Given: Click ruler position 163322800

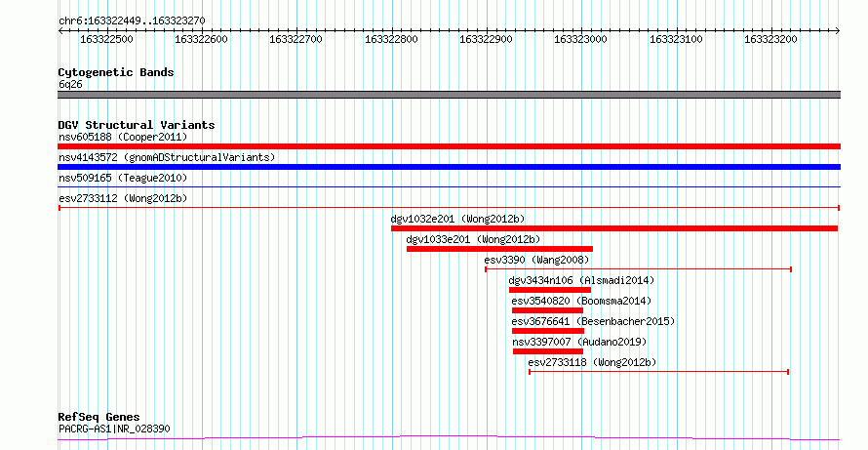Looking at the screenshot, I should pyautogui.click(x=392, y=39).
